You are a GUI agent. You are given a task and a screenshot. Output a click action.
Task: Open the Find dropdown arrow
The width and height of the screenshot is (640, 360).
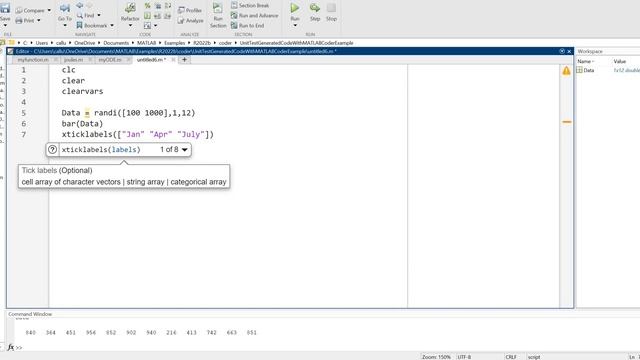(x=99, y=16)
